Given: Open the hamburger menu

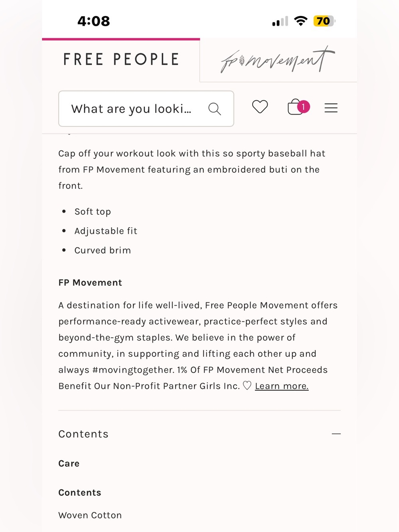Looking at the screenshot, I should (331, 108).
